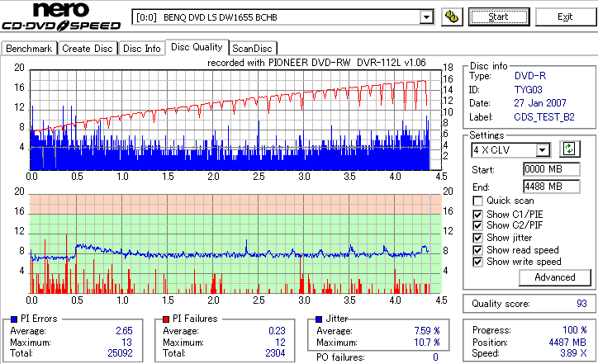Click the date value 27 Jan 2007
This screenshot has width=598, height=364.
tap(540, 103)
